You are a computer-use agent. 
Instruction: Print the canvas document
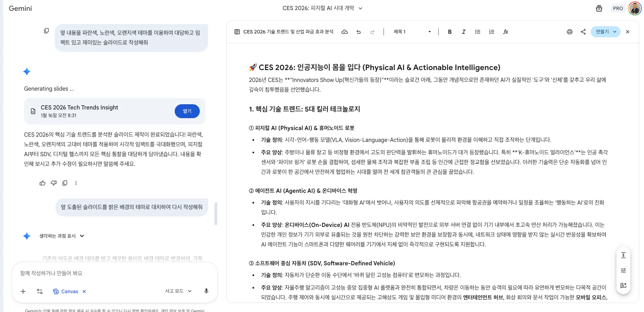click(570, 32)
